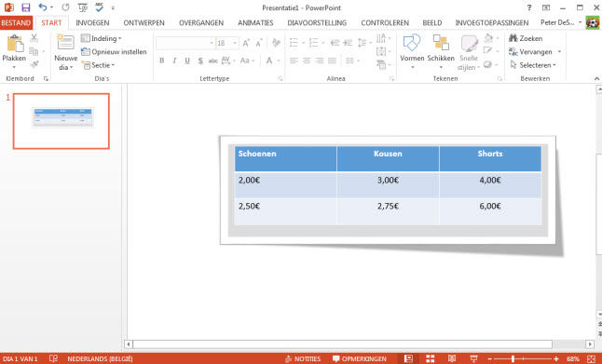Screen dimensions: 602x364
Task: Switch to slide sorter view icon
Action: pos(431,359)
